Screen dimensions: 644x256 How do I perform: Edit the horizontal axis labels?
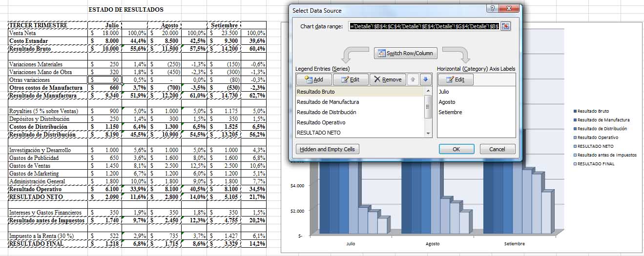pos(455,80)
